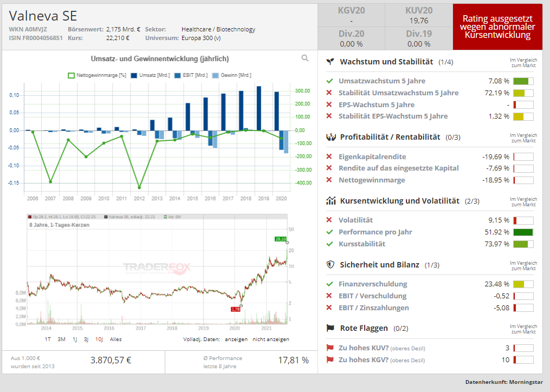Click the green checkmark beside Umsatzwachstum 5 Jahre
Viewport: 550px width, 392px height.
pyautogui.click(x=329, y=81)
